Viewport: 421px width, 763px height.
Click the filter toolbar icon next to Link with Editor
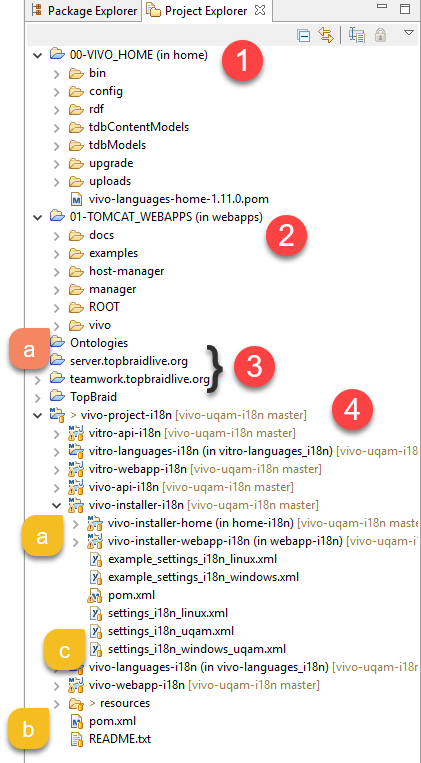tap(357, 36)
